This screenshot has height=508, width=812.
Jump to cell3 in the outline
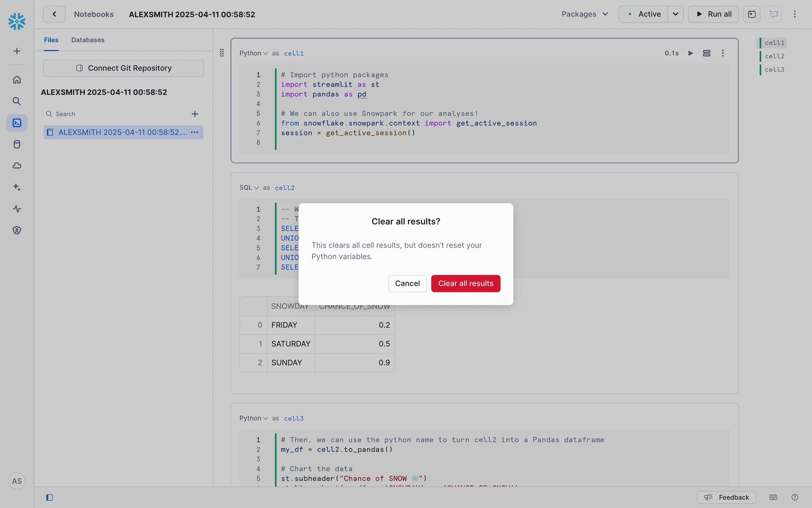(x=774, y=69)
